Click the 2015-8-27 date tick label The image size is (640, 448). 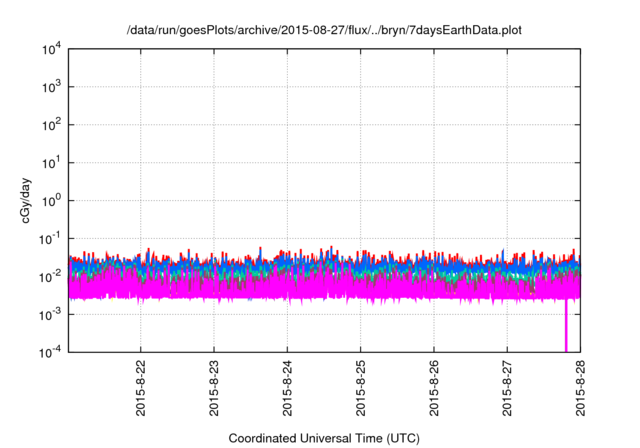pyautogui.click(x=507, y=388)
